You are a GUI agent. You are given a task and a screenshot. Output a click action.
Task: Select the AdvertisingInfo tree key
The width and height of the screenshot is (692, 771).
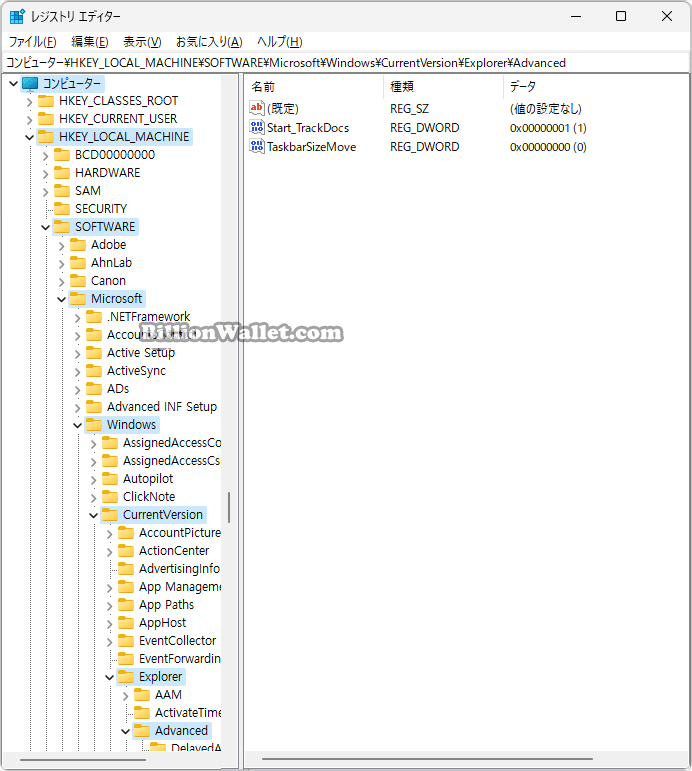click(x=179, y=569)
